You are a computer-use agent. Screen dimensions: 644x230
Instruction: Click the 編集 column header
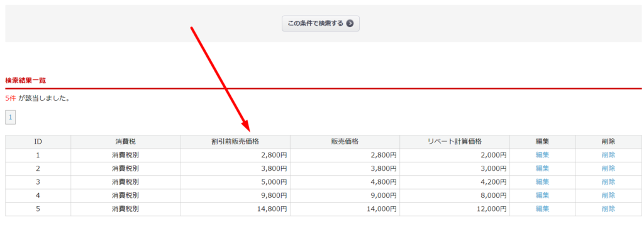click(543, 142)
